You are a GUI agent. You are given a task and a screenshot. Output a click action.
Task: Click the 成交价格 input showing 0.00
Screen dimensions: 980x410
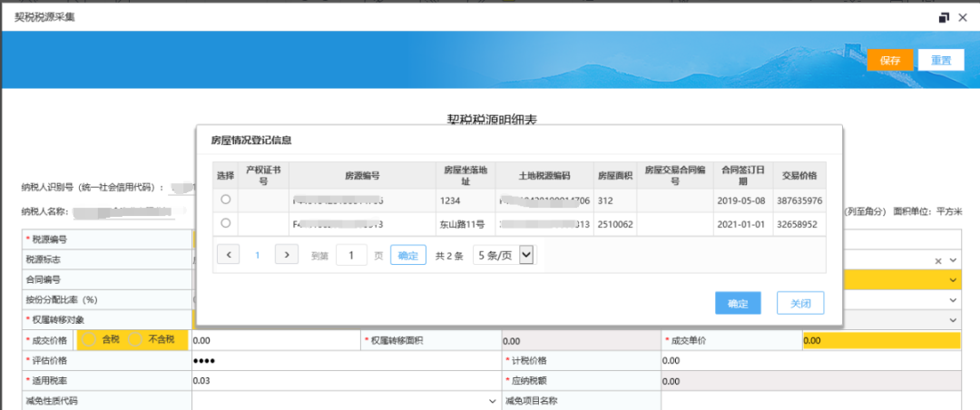tap(276, 341)
